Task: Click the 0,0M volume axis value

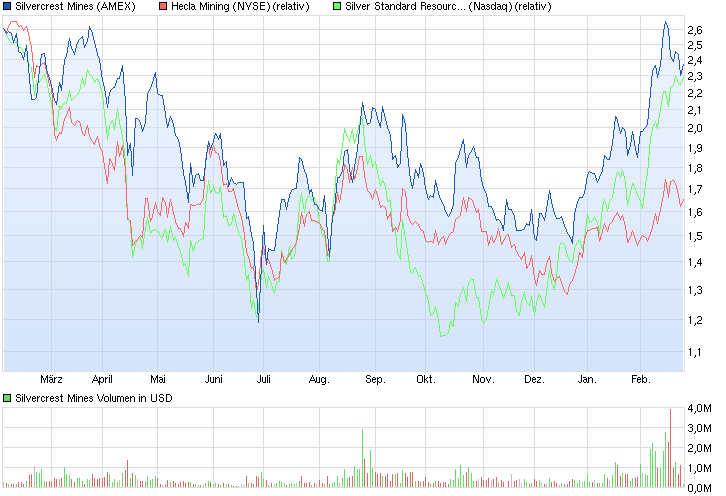Action: pos(700,488)
